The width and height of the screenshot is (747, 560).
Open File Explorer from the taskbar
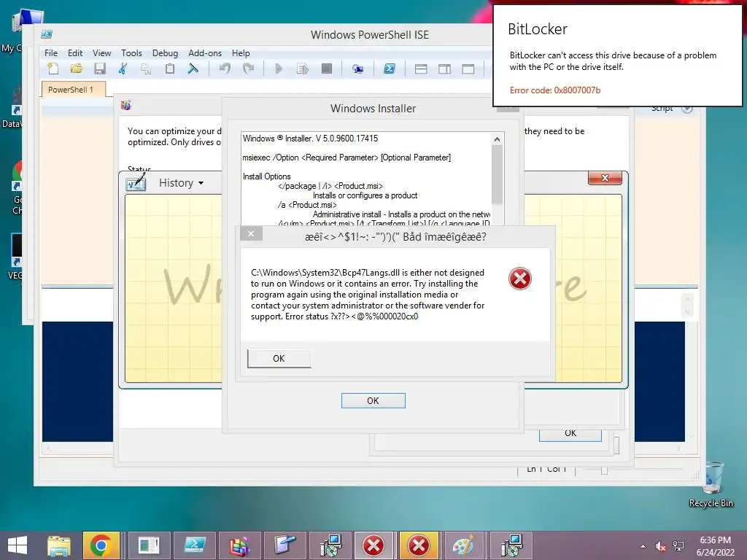(x=59, y=545)
